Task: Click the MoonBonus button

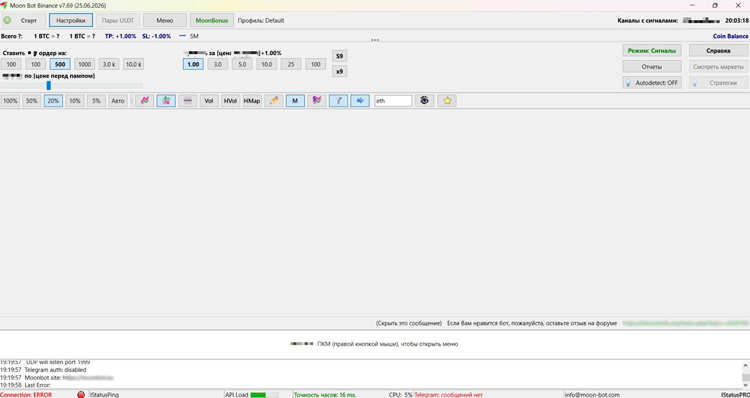Action: (x=212, y=21)
